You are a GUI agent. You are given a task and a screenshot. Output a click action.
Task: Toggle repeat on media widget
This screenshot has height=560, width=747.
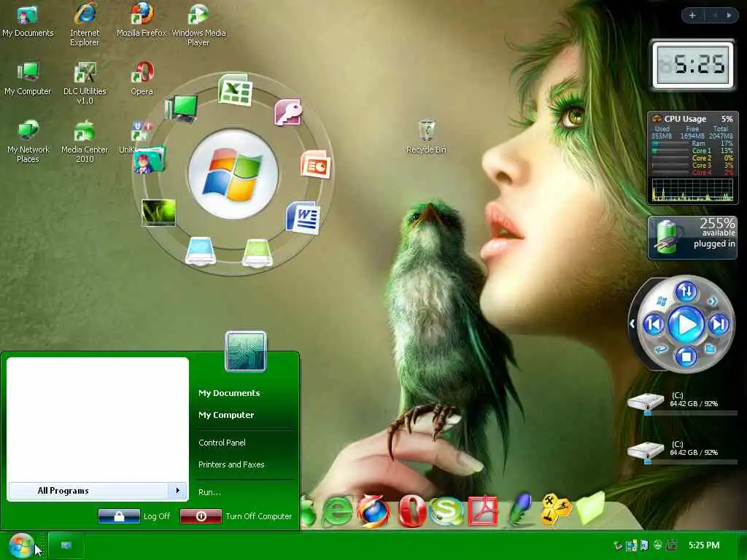[661, 350]
